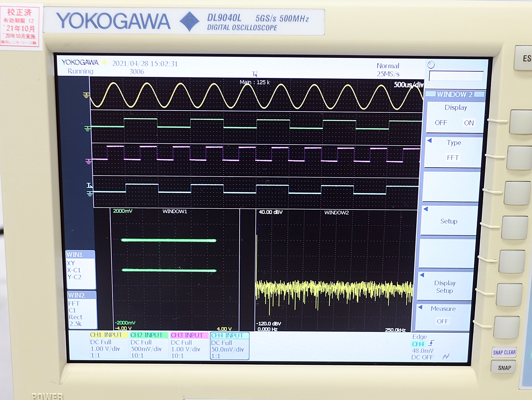Click the Running status text
The width and height of the screenshot is (532, 400).
[x=80, y=71]
